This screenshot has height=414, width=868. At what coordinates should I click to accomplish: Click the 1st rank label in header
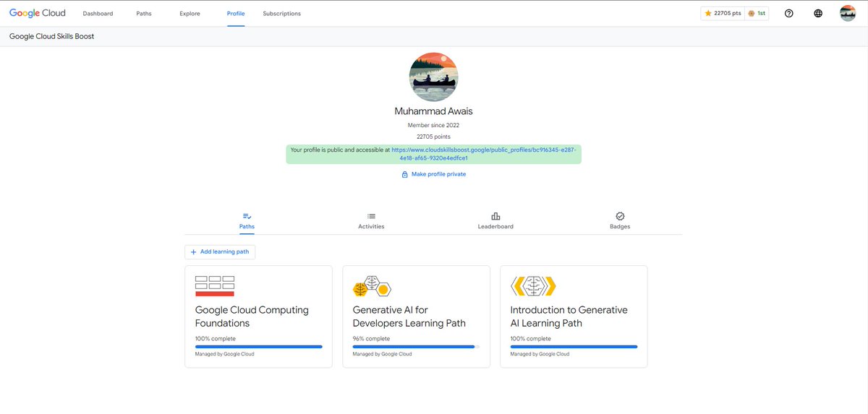(762, 13)
